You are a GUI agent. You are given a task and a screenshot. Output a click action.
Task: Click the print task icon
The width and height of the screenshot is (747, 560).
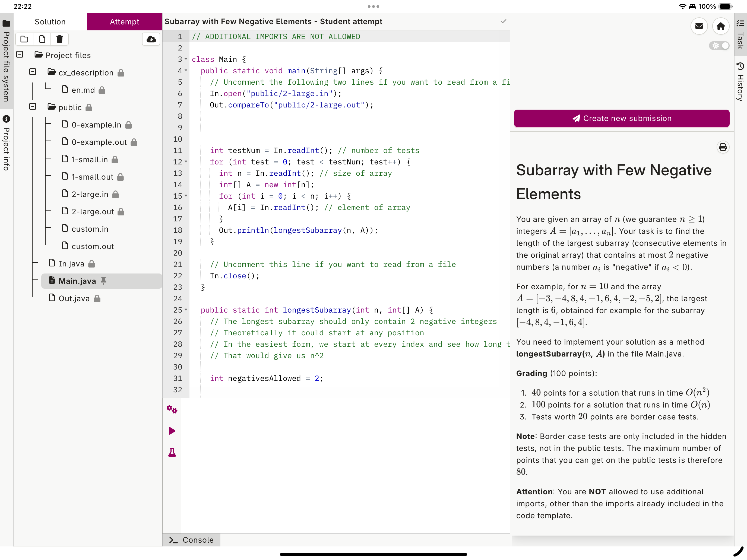pyautogui.click(x=723, y=147)
